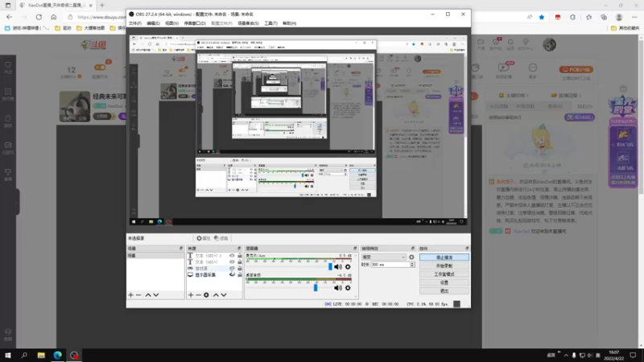This screenshot has width=644, height=362.
Task: Click the browser refresh icon
Action: click(x=39, y=17)
